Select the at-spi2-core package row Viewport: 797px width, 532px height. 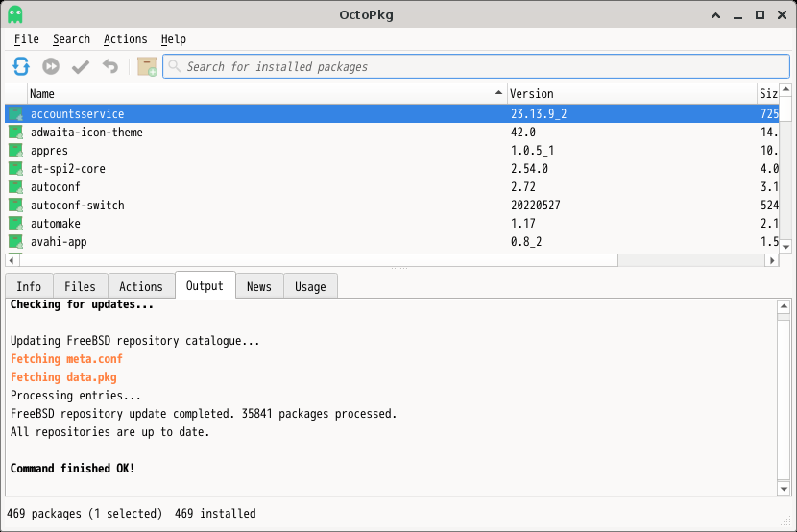[392, 169]
